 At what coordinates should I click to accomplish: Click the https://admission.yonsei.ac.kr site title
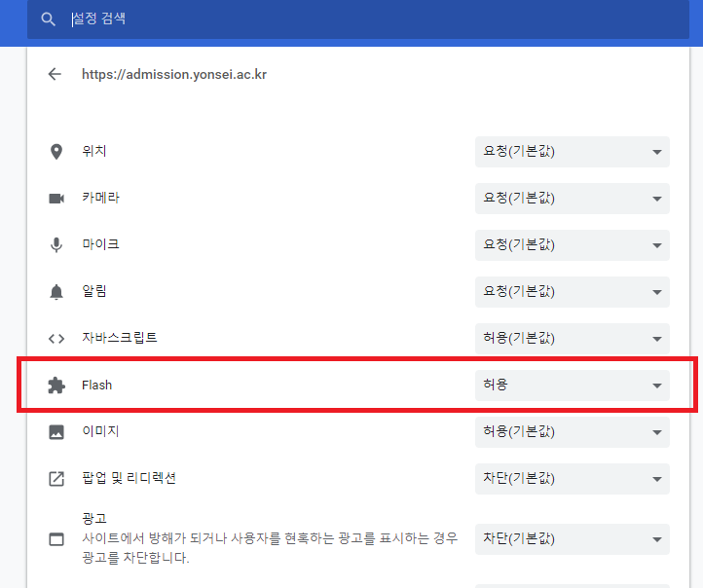[x=174, y=74]
